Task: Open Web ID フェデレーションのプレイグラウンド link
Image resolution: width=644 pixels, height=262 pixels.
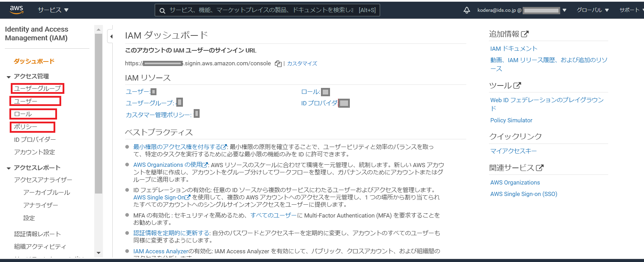Action: click(547, 104)
